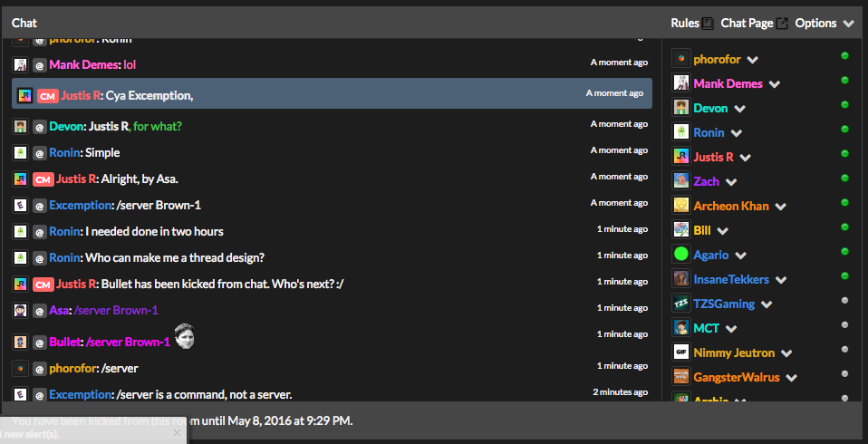Click the @ mention icon beside Mank Demes
Viewport: 868px width, 444px height.
tap(39, 65)
